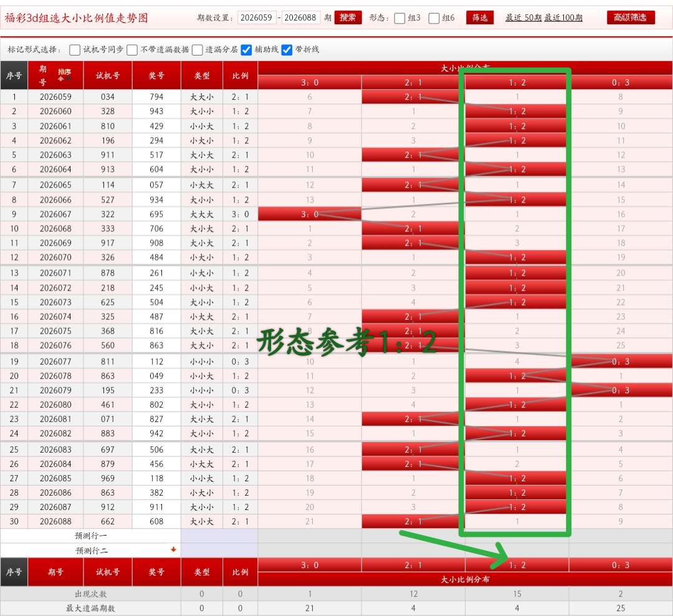Click period 2026088 cell
This screenshot has height=616, width=673.
55,521
